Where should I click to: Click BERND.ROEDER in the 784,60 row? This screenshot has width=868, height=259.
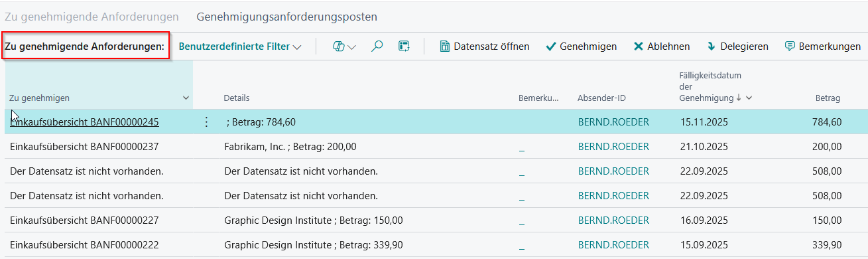click(613, 122)
